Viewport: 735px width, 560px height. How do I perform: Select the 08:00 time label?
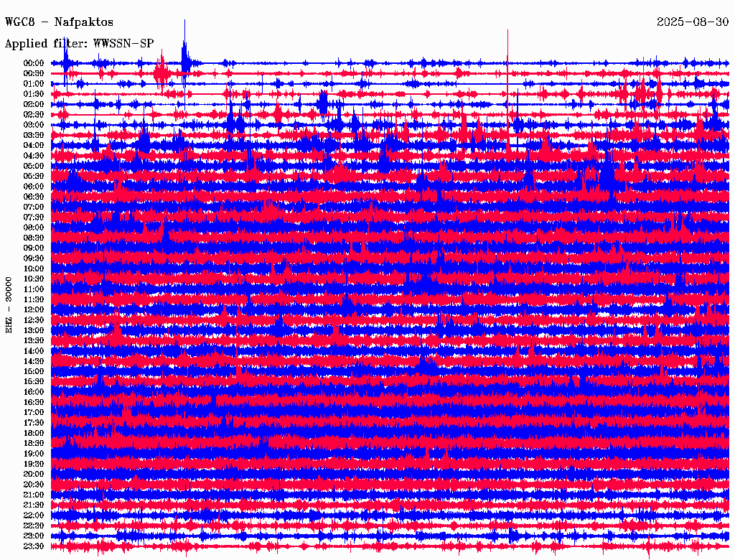(x=34, y=228)
